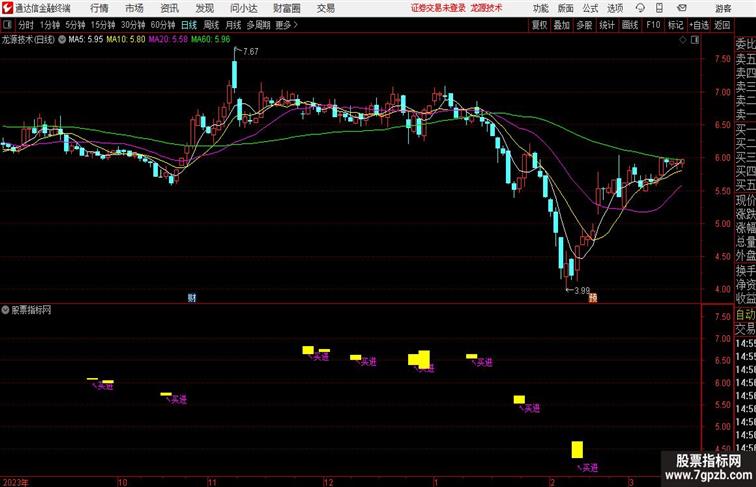Switch to 15分钟 chart period
This screenshot has width=756, height=487.
pyautogui.click(x=103, y=25)
